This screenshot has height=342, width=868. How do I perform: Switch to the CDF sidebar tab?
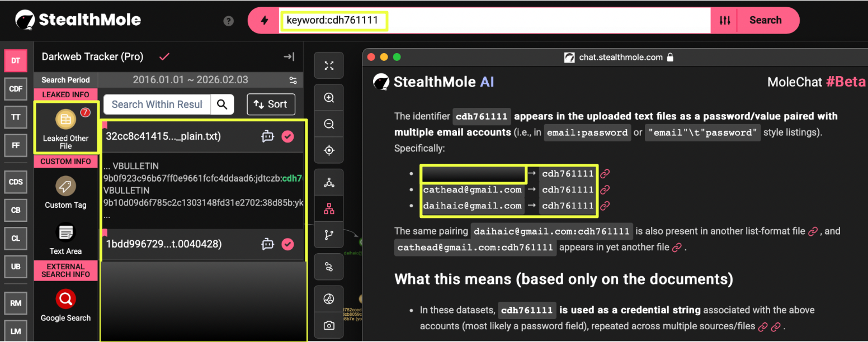16,89
